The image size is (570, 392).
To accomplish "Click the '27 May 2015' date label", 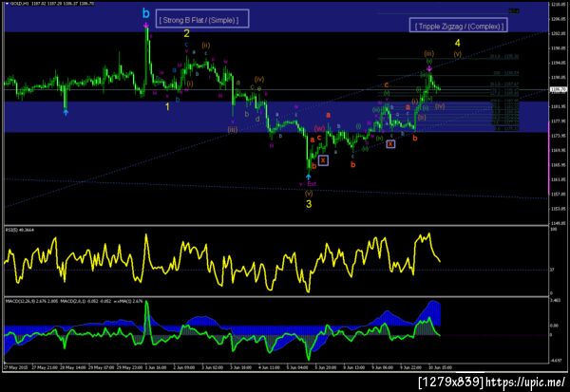I will (x=15, y=367).
